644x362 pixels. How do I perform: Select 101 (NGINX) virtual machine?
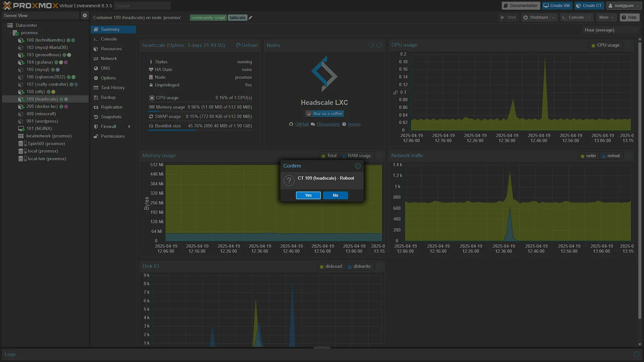(x=39, y=128)
